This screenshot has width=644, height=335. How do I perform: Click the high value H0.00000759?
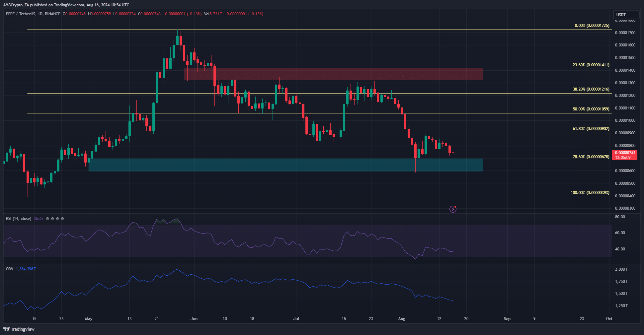100,14
